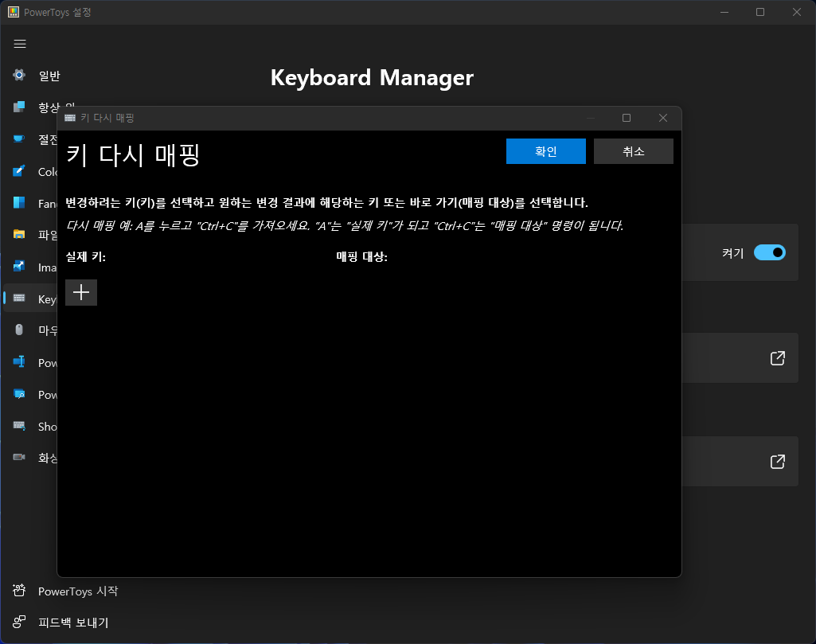Toggle the Keyboard Manager 켜기 switch
The image size is (816, 644).
coord(770,253)
